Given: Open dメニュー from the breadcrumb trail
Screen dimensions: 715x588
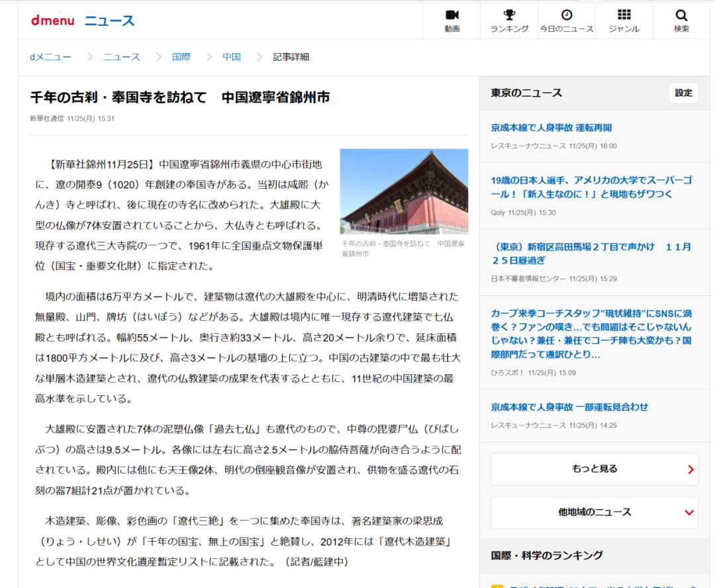Looking at the screenshot, I should 50,57.
